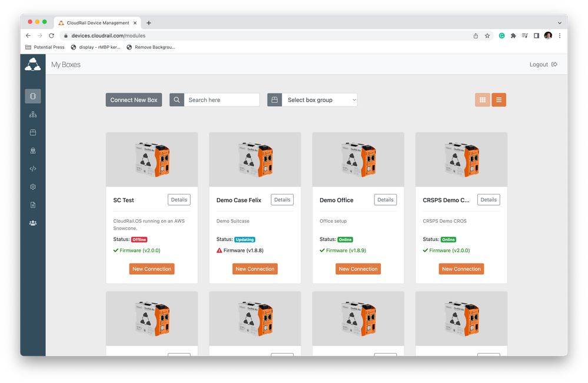Open the Chrome profile avatar
The height and width of the screenshot is (383, 588).
click(x=548, y=36)
